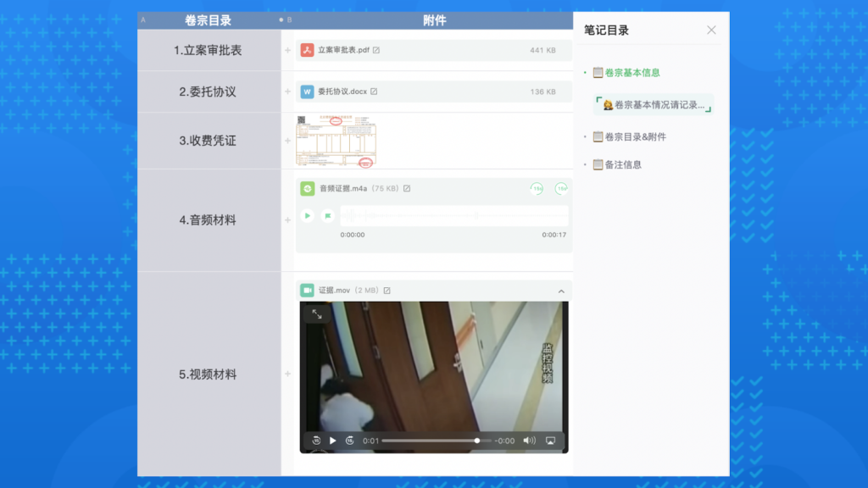Click the 卷宗目录 column header
Image resolution: width=868 pixels, height=488 pixels.
pyautogui.click(x=209, y=20)
